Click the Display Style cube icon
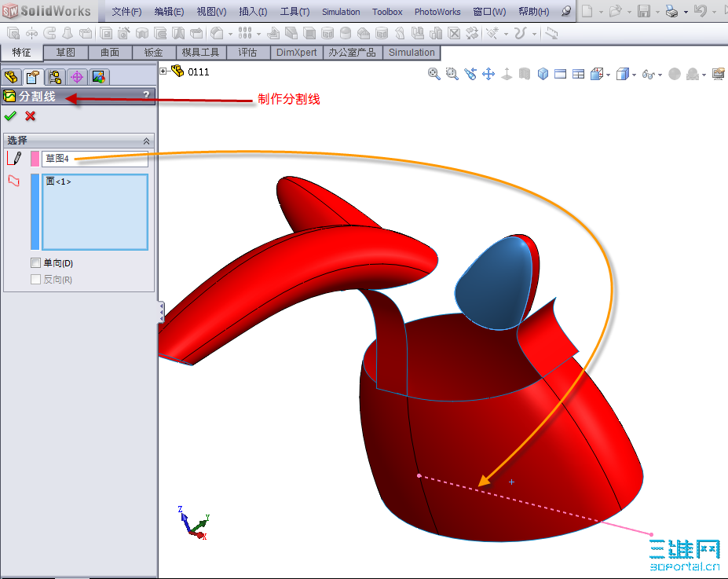Screen dimensions: 728x579 click(622, 74)
